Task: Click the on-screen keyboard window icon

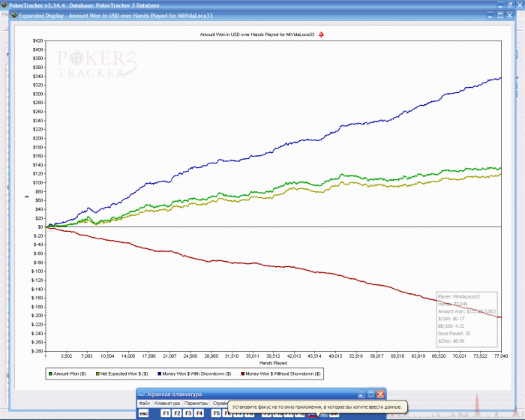Action: tap(141, 394)
